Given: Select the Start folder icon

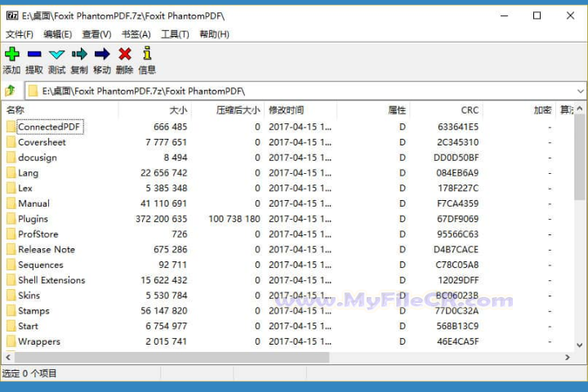Looking at the screenshot, I should pos(11,326).
